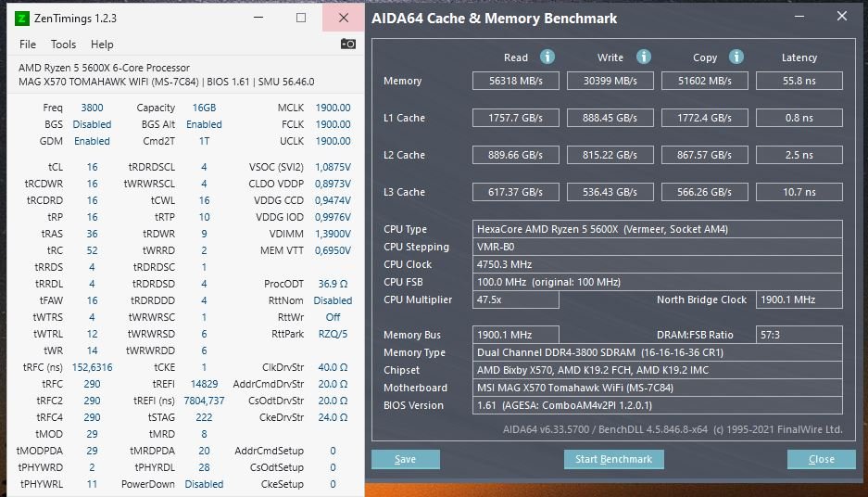Click Memory Write value 30399 MB/s

(x=610, y=81)
